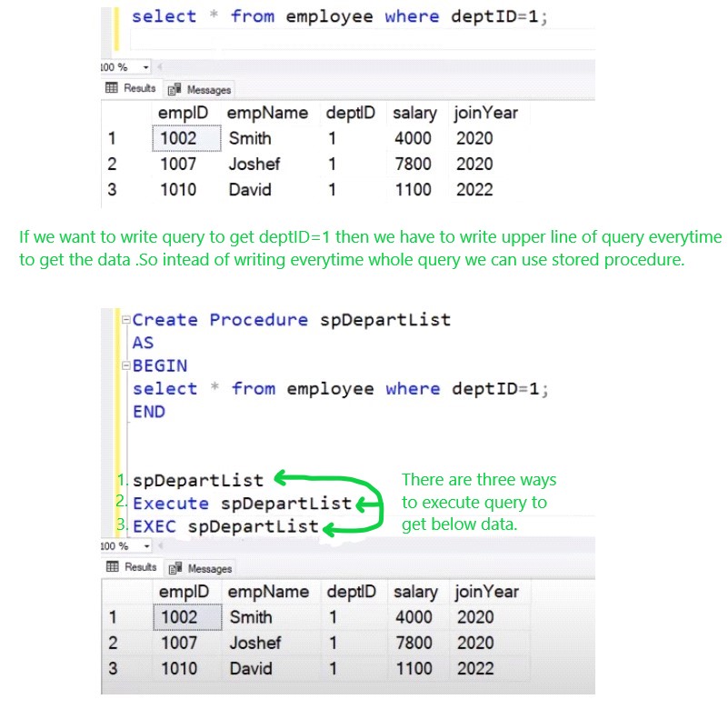Click the EXEC spDepartList code line
Viewport: 728px width, 719px height.
click(x=225, y=526)
